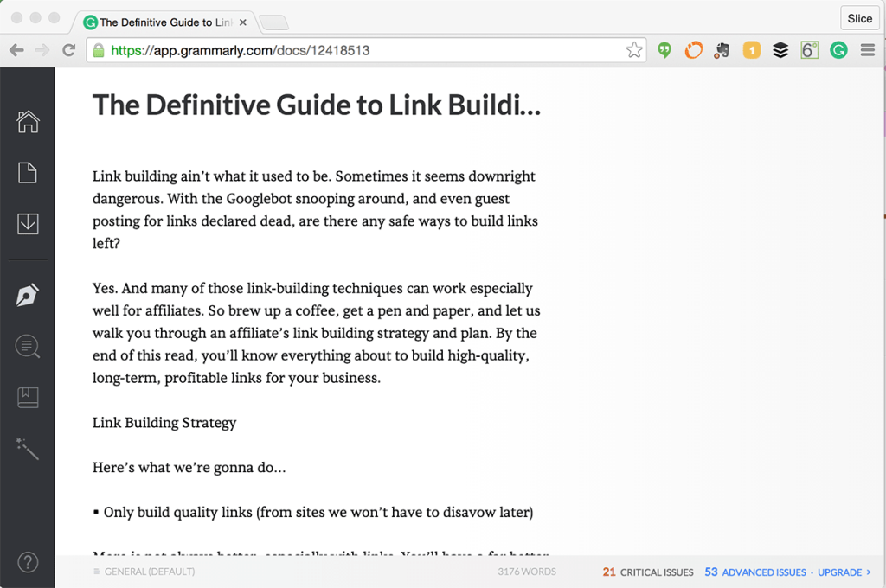Click the extension icon showing 6 degrees
Screen dimensions: 886x588
[x=809, y=50]
